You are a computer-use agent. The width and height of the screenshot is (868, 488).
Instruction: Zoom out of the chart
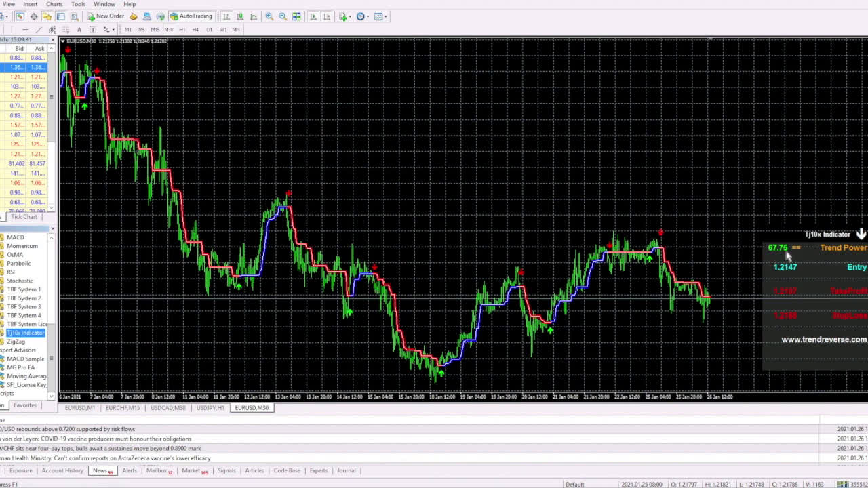point(283,16)
